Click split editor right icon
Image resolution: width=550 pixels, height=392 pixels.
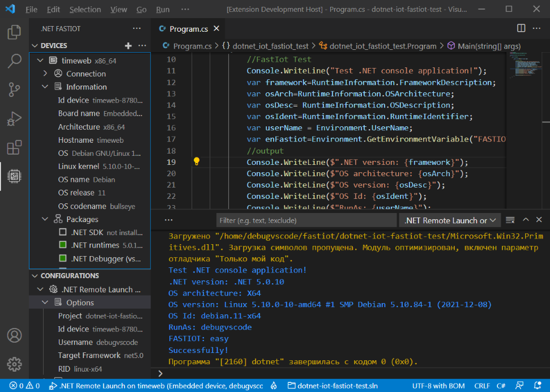tap(521, 28)
